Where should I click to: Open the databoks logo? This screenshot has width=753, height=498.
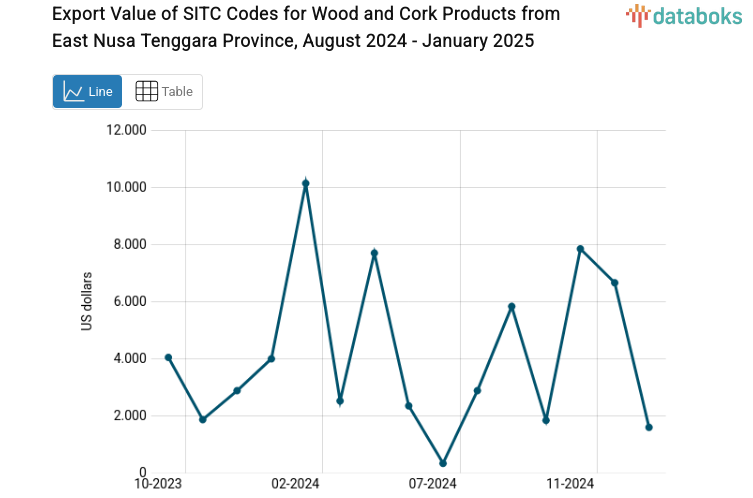[x=684, y=15]
